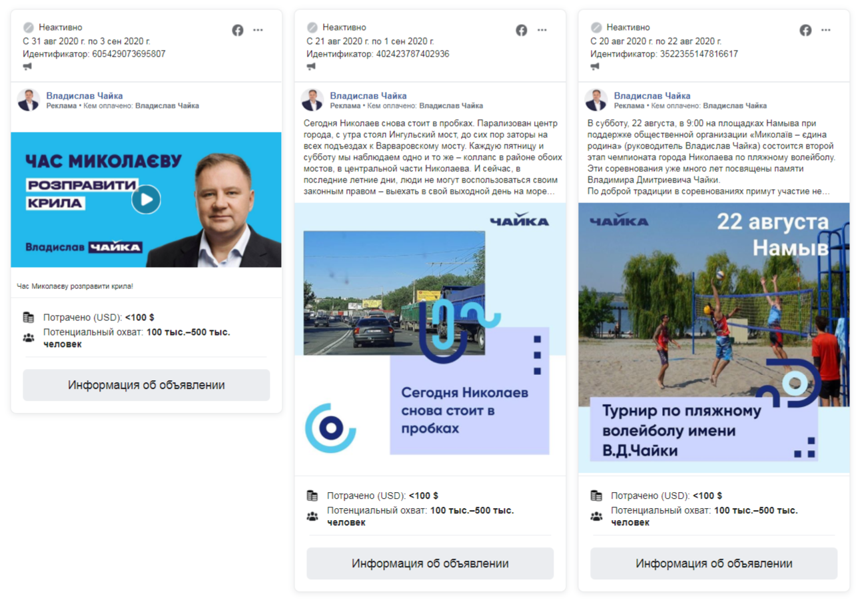The image size is (868, 604).
Task: Open three-dot menu on volleyball ad card
Action: (826, 30)
